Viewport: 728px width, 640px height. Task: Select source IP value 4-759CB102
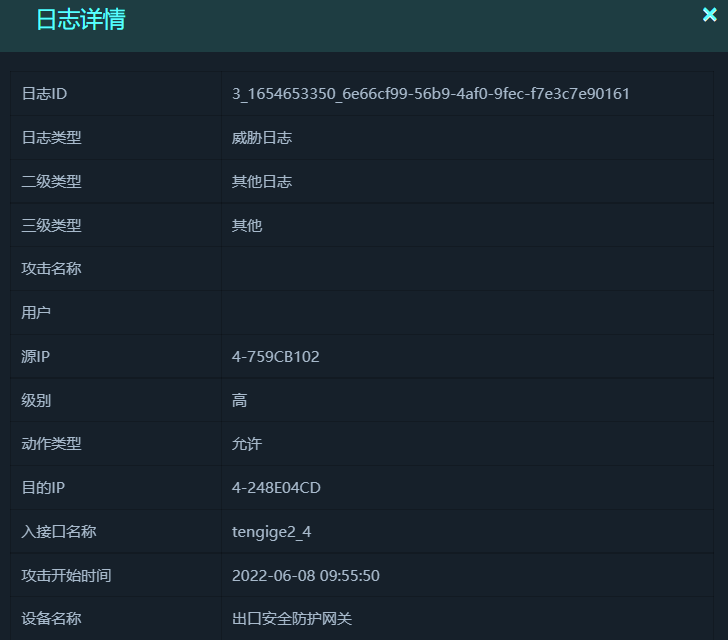pyautogui.click(x=276, y=357)
